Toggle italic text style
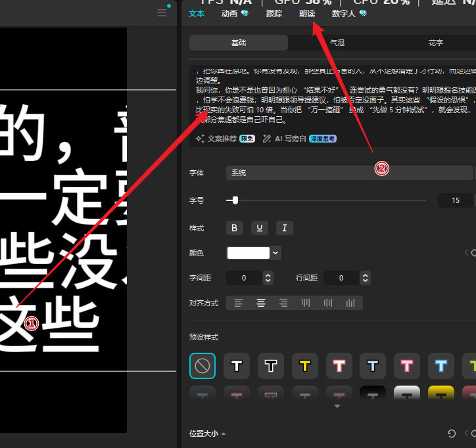Screen dimensions: 476x448 click(284, 228)
